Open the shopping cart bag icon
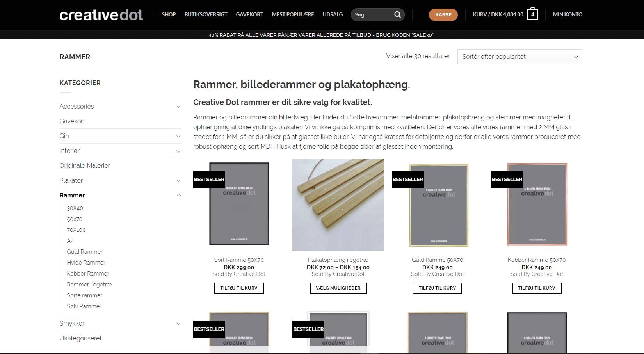This screenshot has width=644, height=354. [x=532, y=14]
